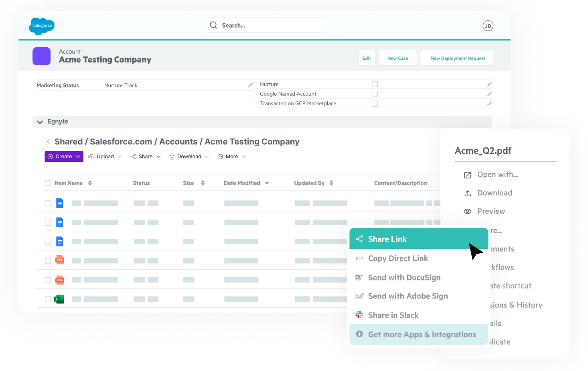Open the Salesforce cloud logo
588x371 pixels.
pyautogui.click(x=41, y=26)
